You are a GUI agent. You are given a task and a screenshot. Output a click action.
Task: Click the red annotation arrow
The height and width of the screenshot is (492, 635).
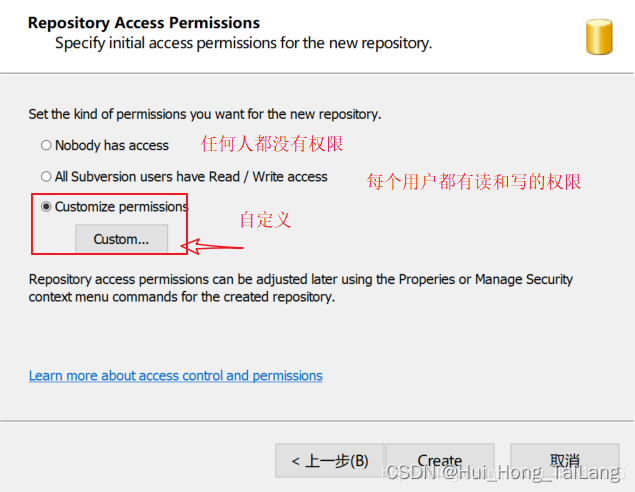pos(212,246)
